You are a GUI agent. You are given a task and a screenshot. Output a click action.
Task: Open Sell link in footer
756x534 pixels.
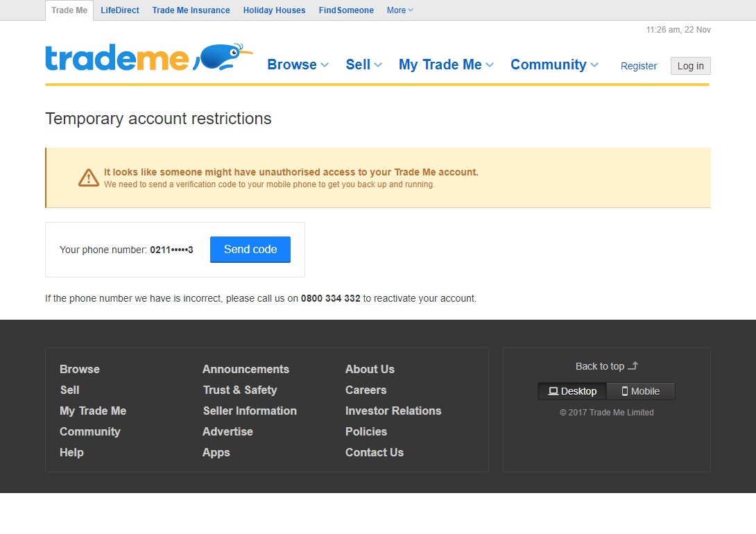coord(69,390)
